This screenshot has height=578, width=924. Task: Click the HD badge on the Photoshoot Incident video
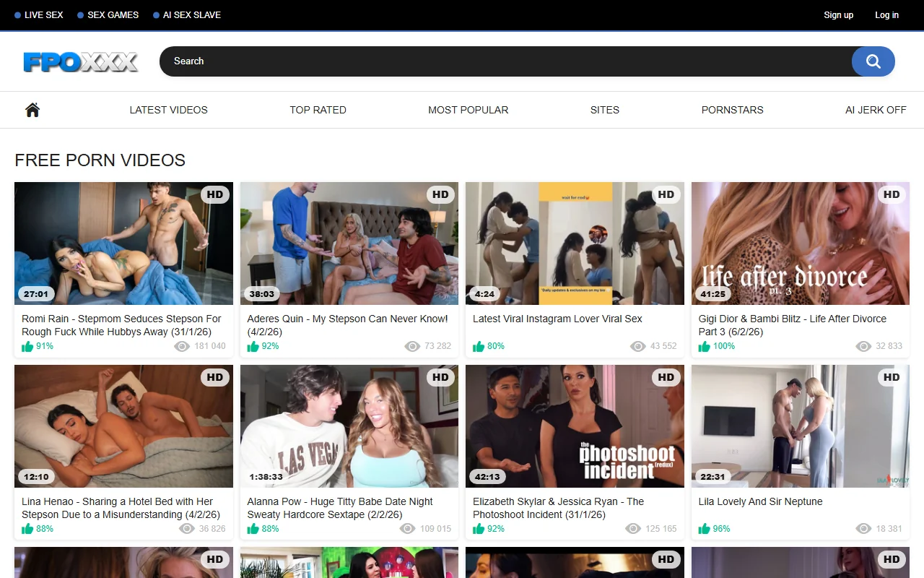666,376
